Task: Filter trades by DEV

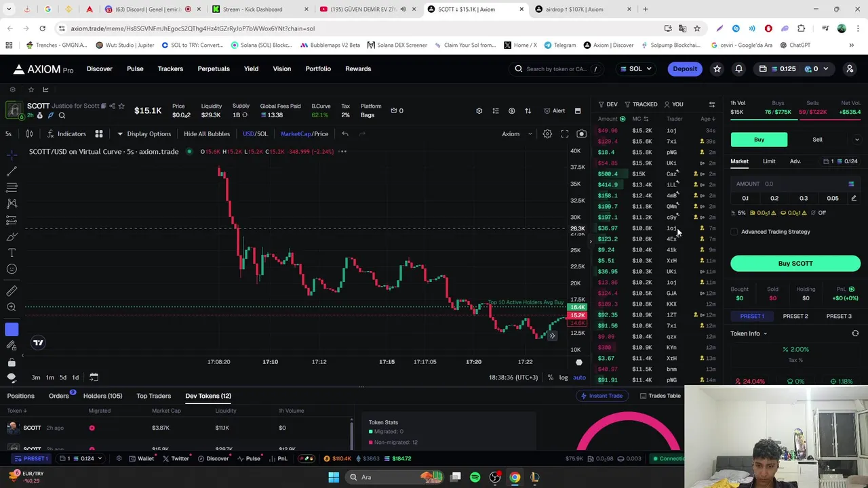Action: pyautogui.click(x=608, y=104)
